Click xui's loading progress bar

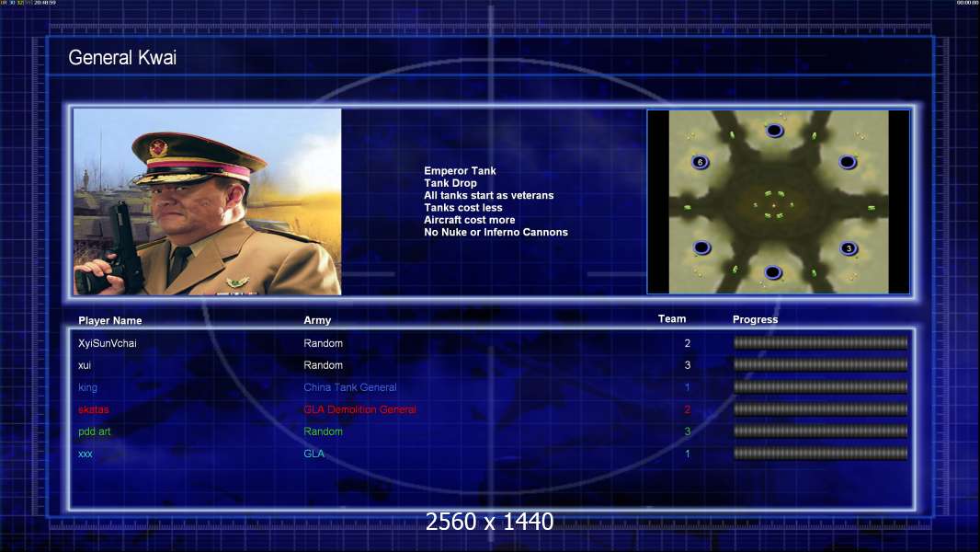(x=821, y=364)
